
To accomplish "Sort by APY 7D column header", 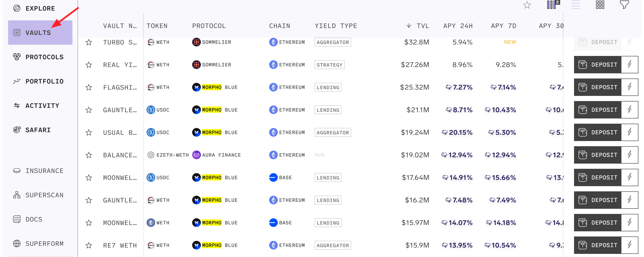I will point(503,26).
